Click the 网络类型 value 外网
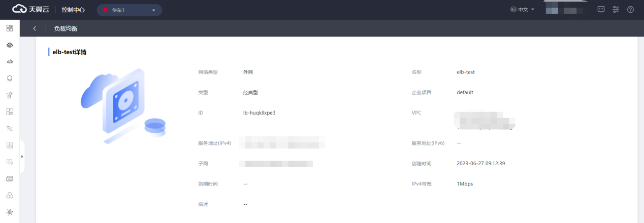 tap(248, 72)
